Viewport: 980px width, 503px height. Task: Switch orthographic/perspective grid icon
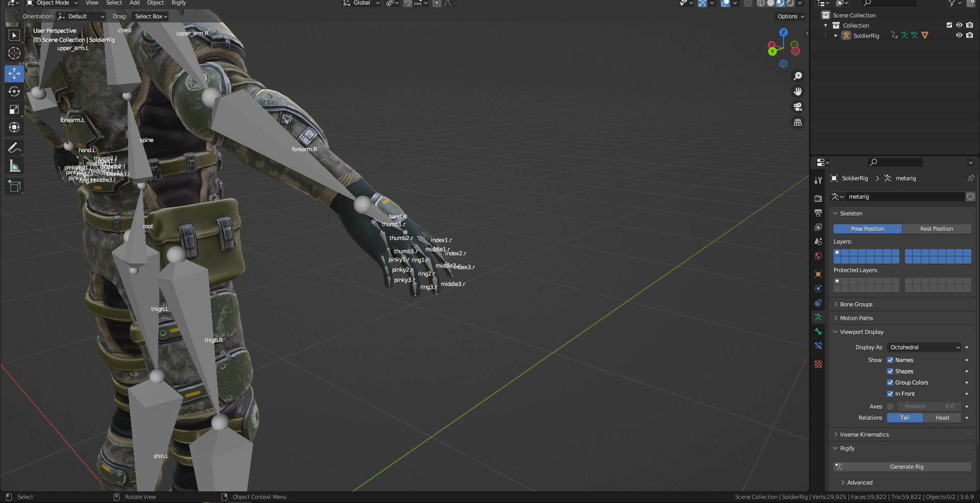[x=798, y=122]
